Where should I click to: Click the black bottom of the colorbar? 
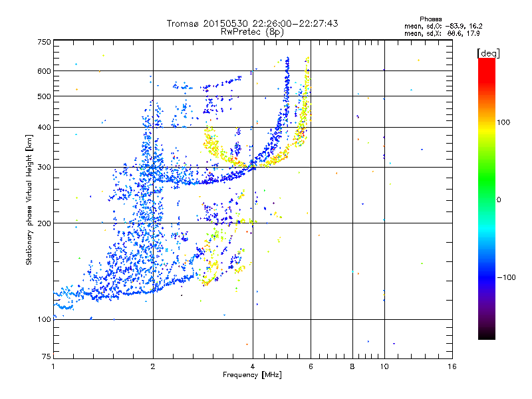[x=487, y=334]
